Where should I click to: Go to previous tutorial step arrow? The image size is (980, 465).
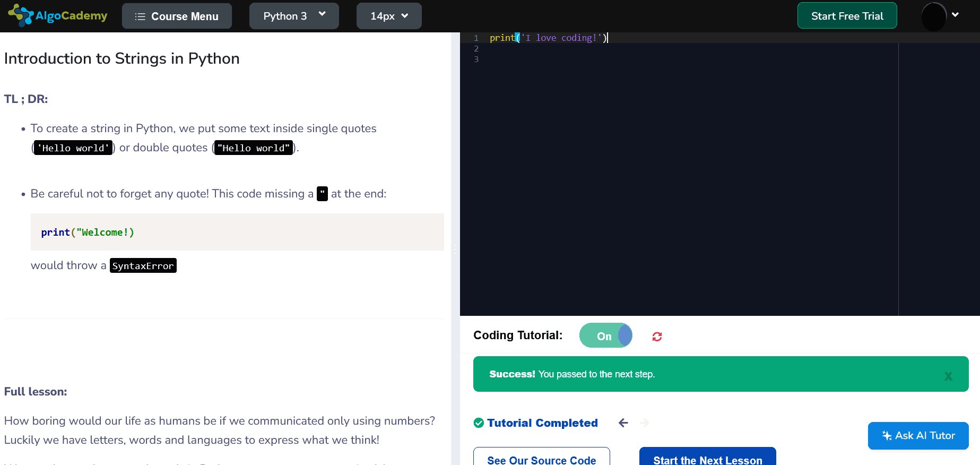click(x=623, y=423)
